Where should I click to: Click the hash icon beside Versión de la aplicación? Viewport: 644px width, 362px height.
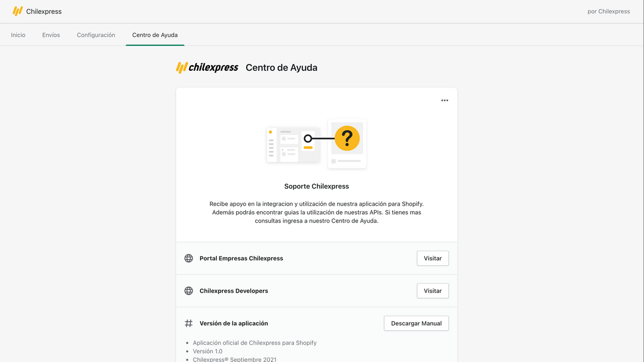(x=189, y=323)
